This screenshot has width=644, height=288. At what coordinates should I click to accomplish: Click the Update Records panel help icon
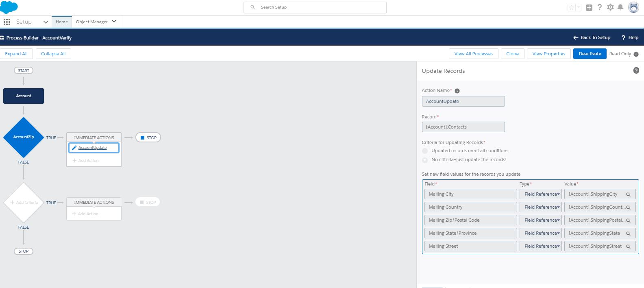(636, 70)
